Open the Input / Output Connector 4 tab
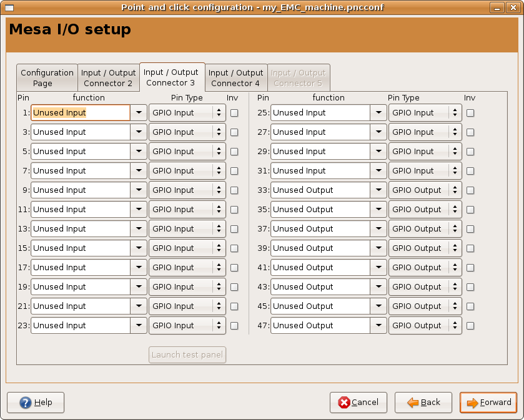 point(235,78)
